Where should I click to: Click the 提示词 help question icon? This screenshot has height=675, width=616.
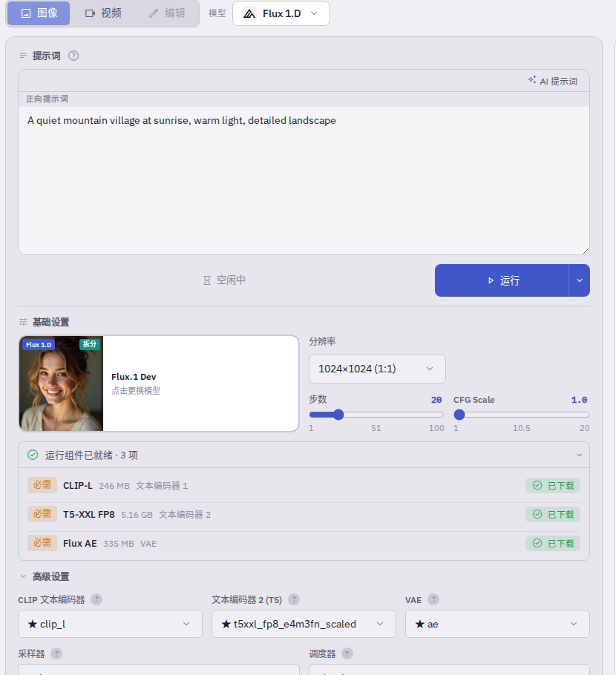[73, 56]
